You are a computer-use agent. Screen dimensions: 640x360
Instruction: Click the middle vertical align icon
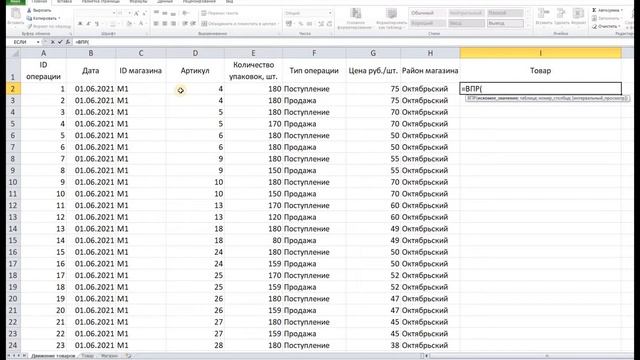[164, 13]
